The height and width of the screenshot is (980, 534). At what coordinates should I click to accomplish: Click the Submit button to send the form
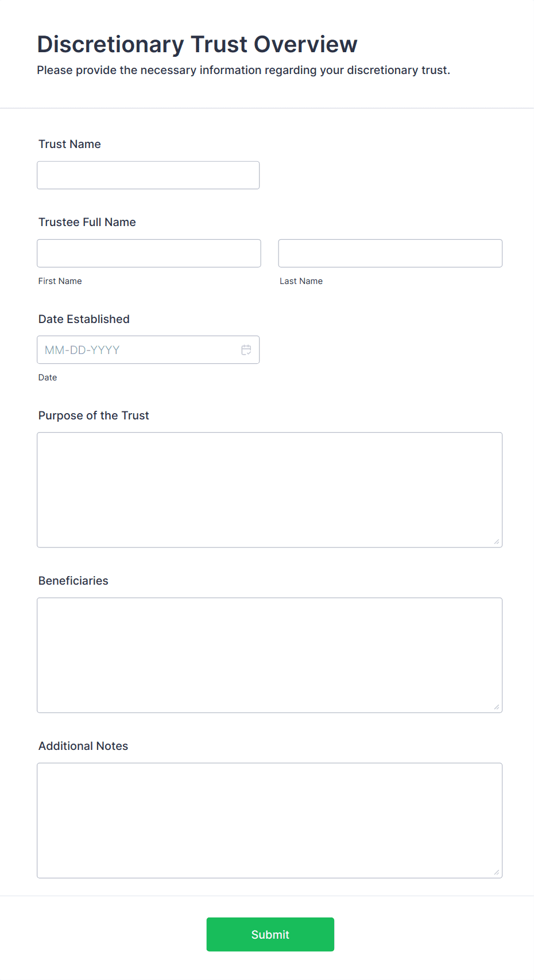pos(270,934)
